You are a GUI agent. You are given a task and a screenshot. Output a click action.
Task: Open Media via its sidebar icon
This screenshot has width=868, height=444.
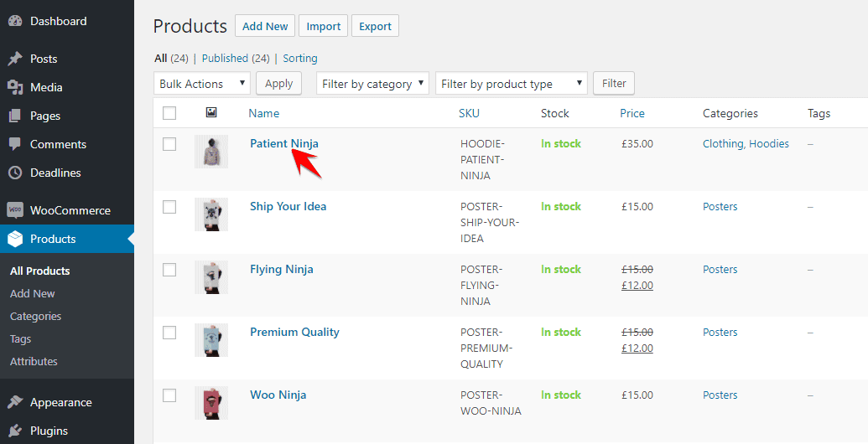pyautogui.click(x=15, y=87)
